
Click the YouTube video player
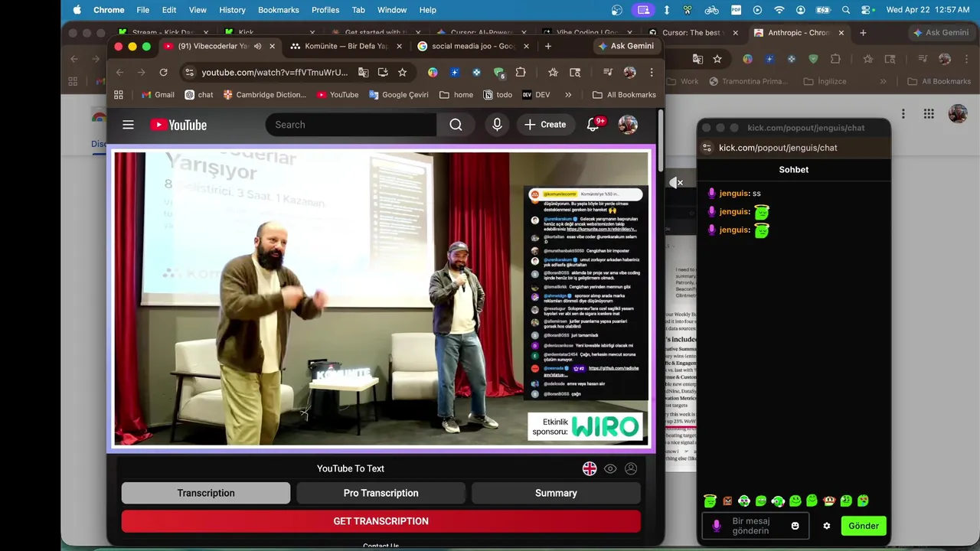pyautogui.click(x=381, y=298)
